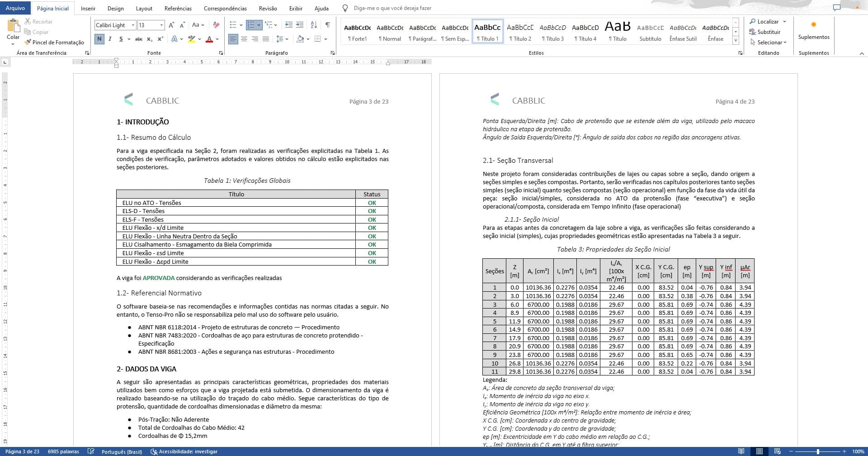Apply the Normal style
This screenshot has height=456, width=868.
click(x=390, y=32)
